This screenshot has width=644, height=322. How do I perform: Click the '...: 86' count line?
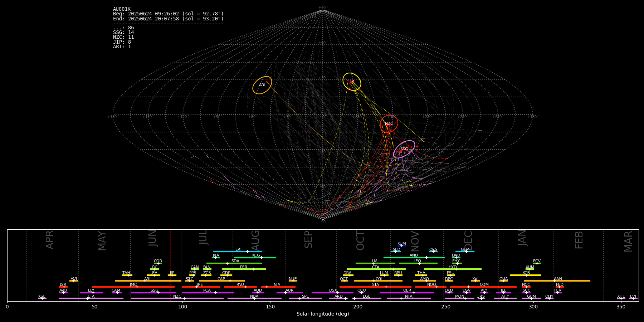(123, 28)
